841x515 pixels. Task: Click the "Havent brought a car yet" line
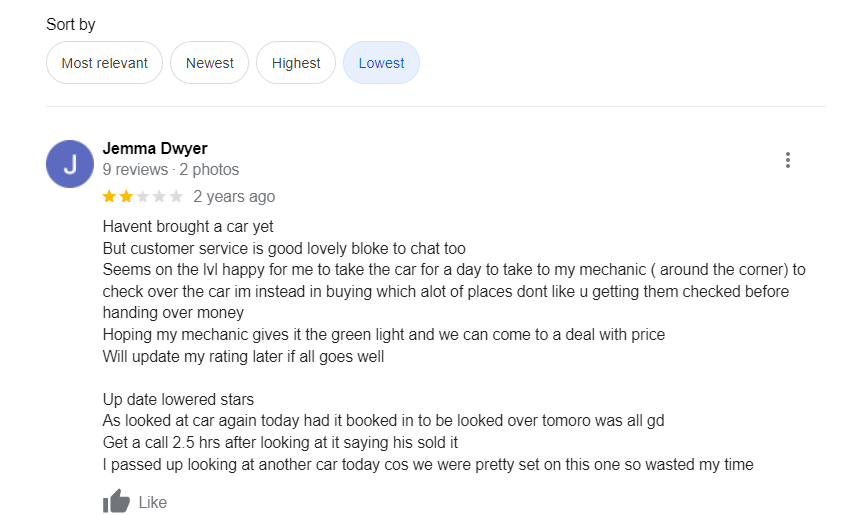pos(188,227)
